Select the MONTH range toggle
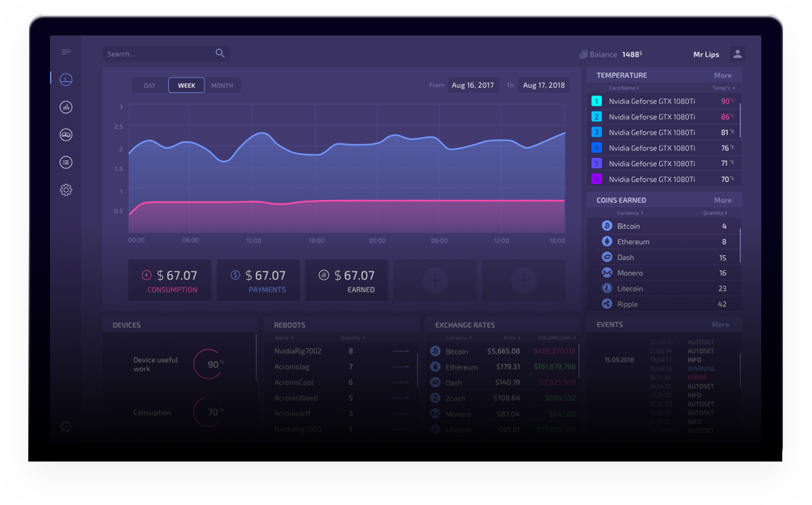This screenshot has height=505, width=812. pos(222,85)
